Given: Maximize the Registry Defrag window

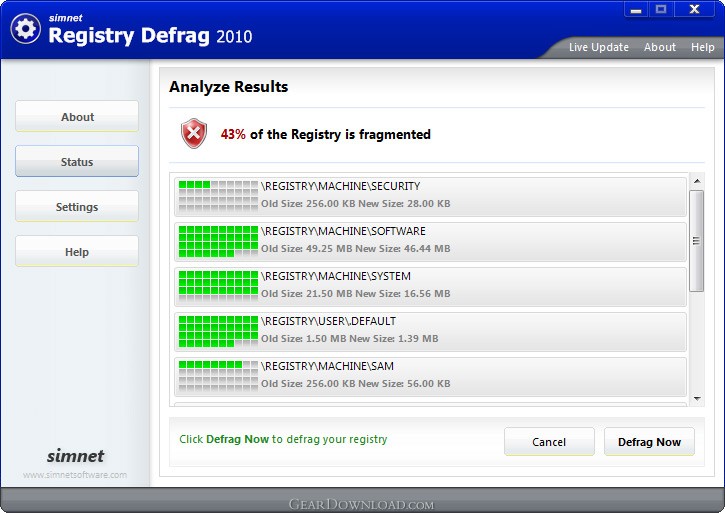Looking at the screenshot, I should pyautogui.click(x=661, y=9).
